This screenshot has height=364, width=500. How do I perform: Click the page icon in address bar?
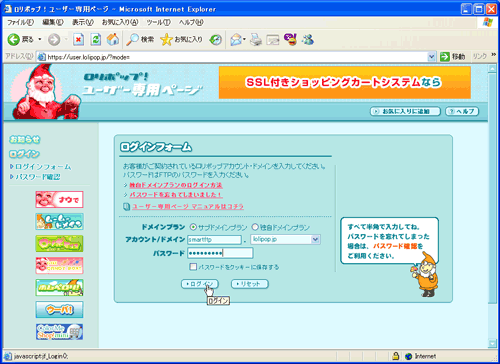[41, 57]
